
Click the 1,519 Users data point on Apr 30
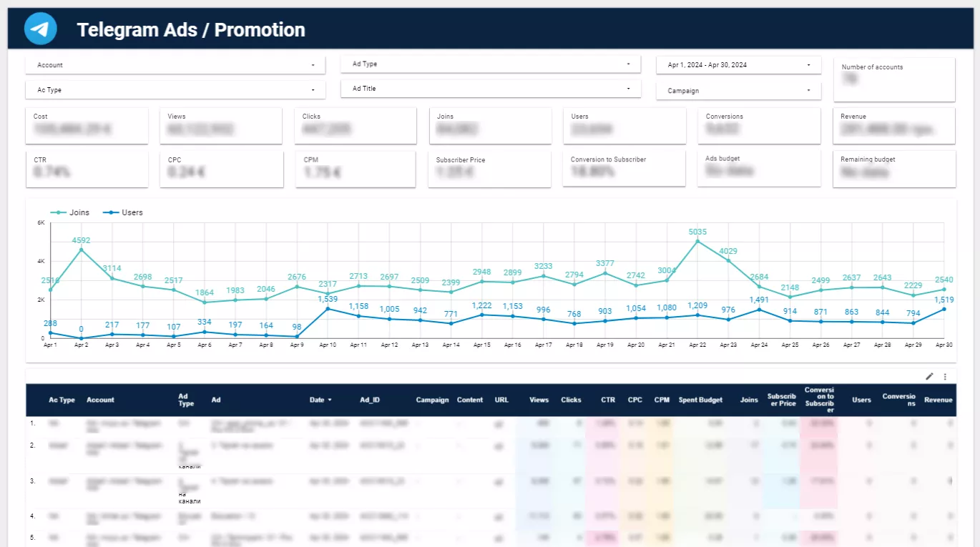click(x=944, y=309)
